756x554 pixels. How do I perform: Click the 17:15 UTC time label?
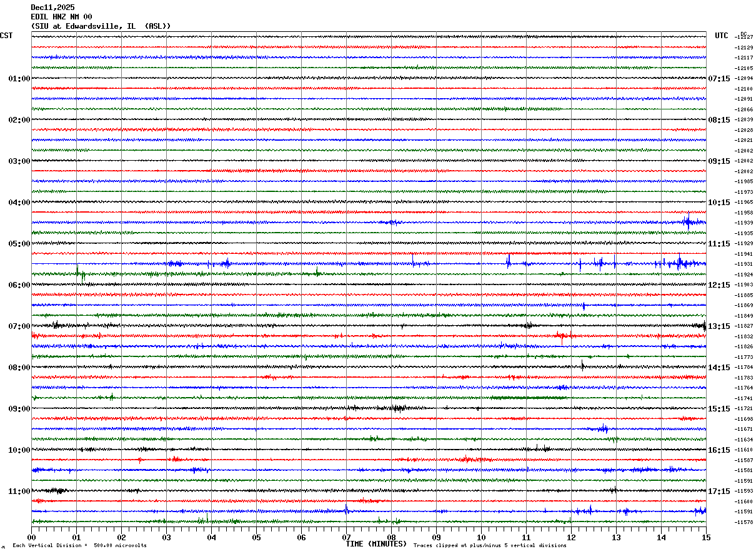(719, 491)
